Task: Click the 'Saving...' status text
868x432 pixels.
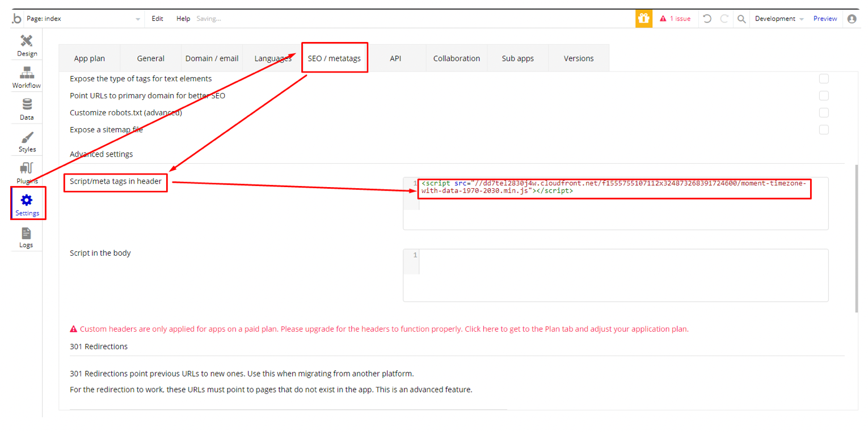Action: pyautogui.click(x=209, y=19)
